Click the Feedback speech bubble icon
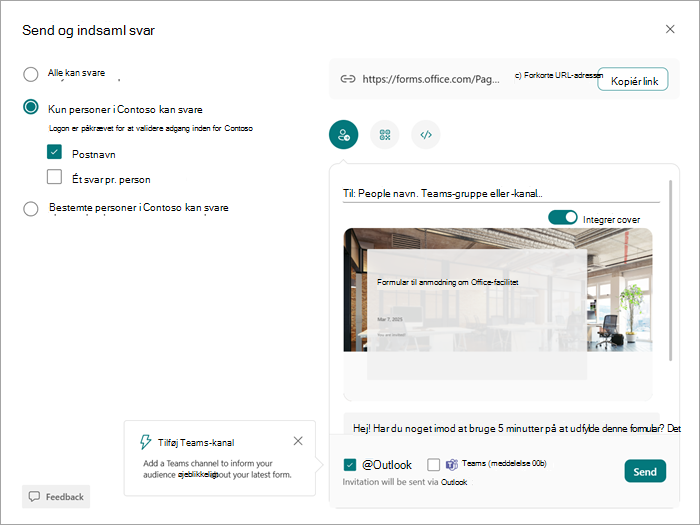700x525 pixels. point(34,496)
